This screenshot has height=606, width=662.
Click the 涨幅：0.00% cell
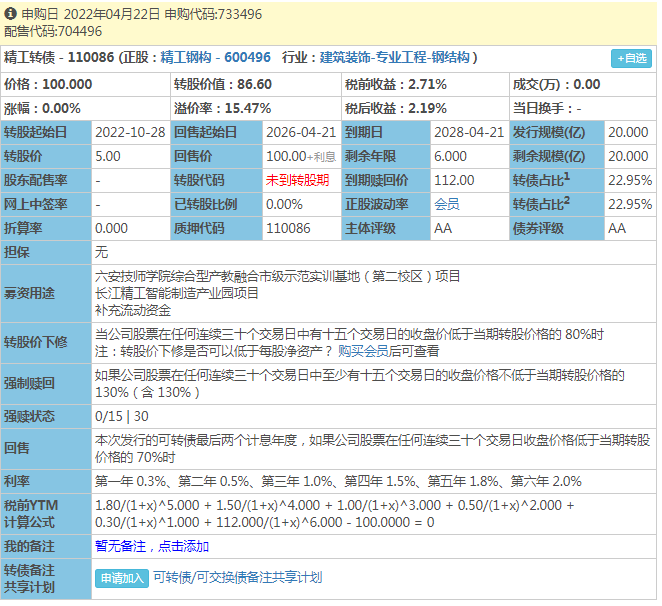[x=86, y=109]
